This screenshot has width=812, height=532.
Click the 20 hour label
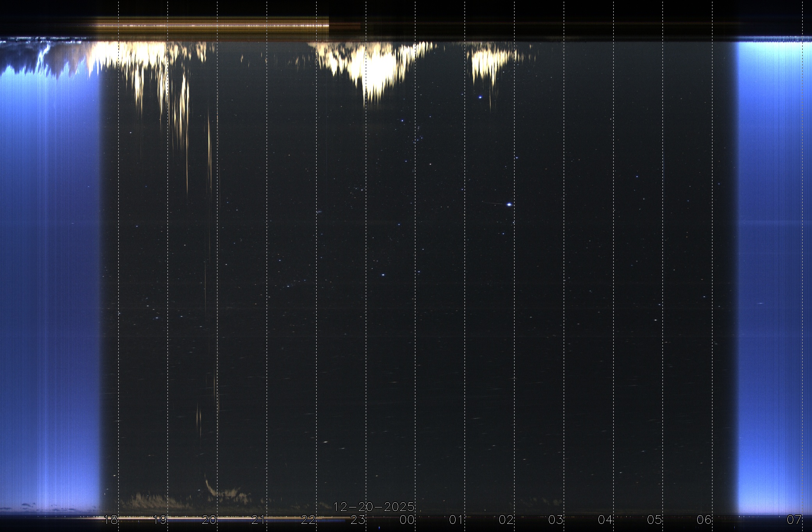[x=210, y=520]
